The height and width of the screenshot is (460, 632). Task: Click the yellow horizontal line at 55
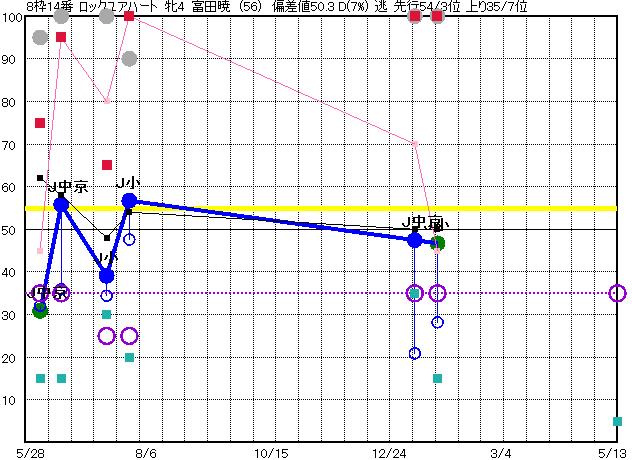click(x=300, y=208)
